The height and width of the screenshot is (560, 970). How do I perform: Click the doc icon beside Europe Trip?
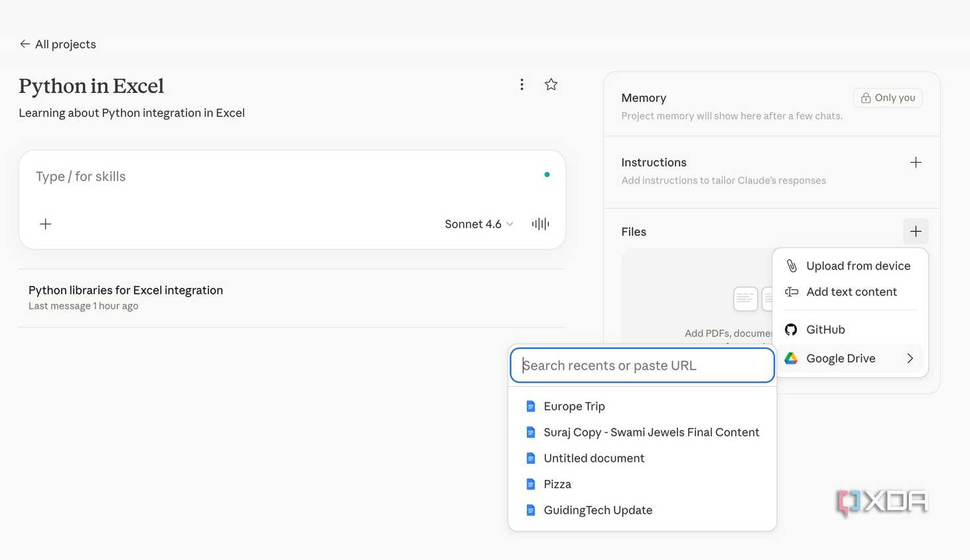(531, 406)
